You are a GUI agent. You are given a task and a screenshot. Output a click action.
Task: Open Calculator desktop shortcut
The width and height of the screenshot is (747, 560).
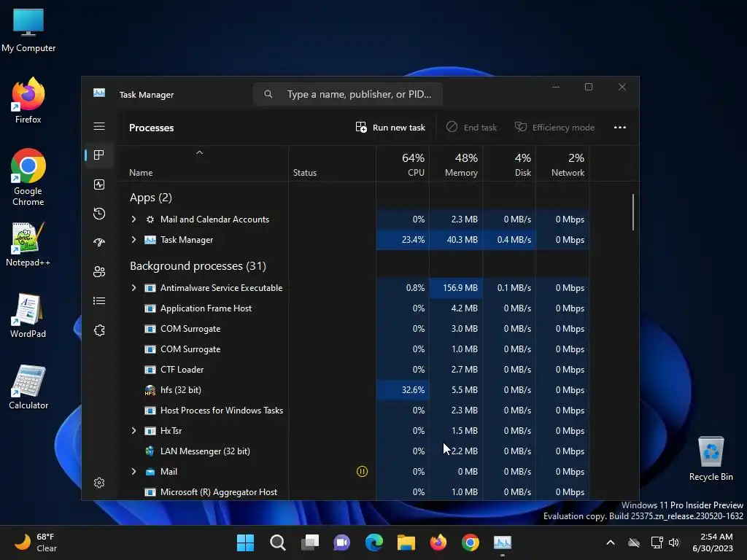[x=28, y=387]
